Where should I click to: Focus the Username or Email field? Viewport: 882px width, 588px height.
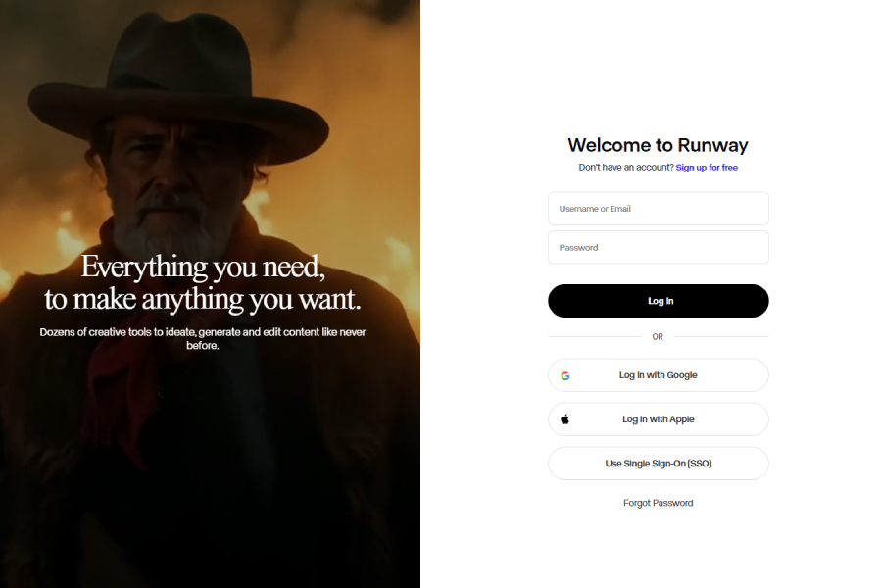[x=659, y=209]
